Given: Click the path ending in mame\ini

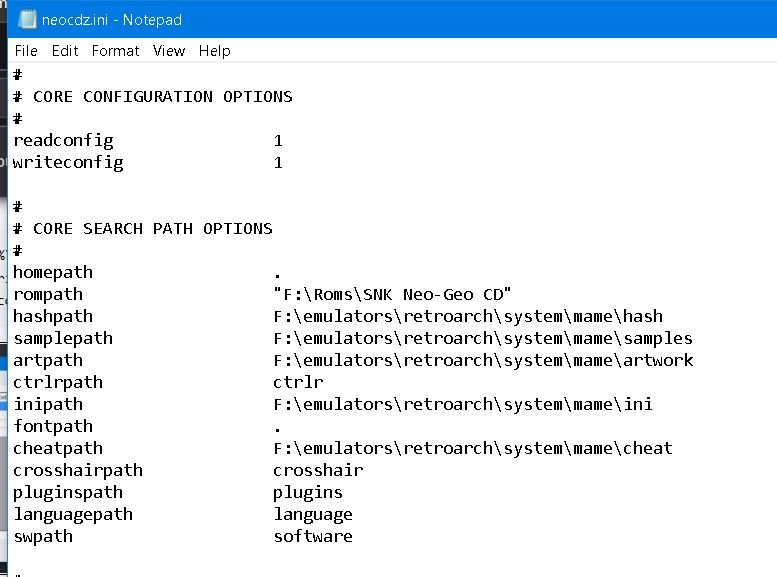Looking at the screenshot, I should 463,404.
